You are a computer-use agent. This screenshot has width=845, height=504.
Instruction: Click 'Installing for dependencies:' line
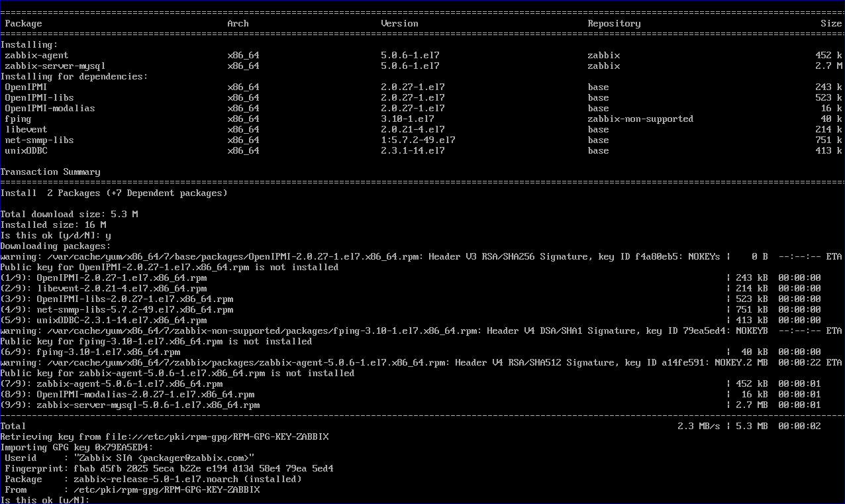click(x=74, y=77)
